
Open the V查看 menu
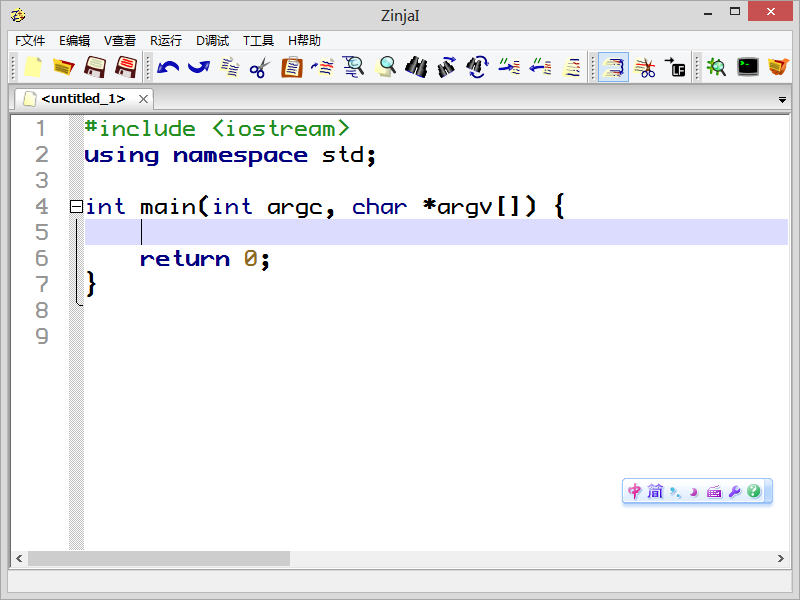coord(120,40)
